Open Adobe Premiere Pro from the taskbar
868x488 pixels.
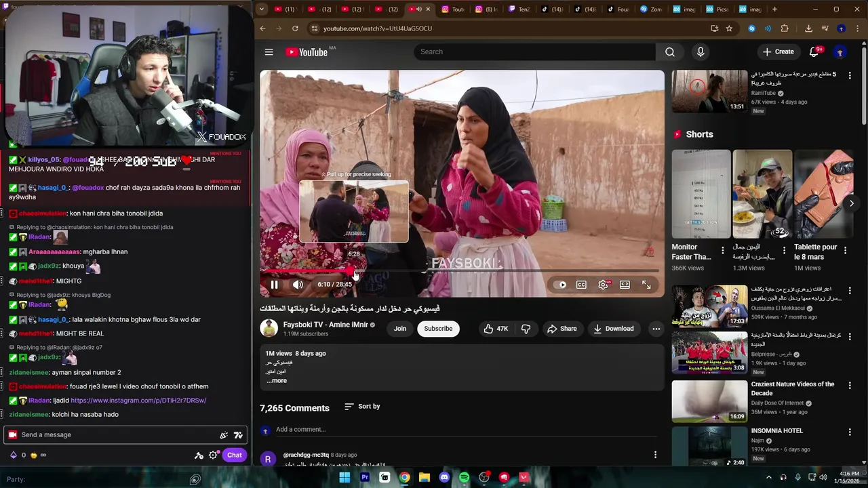[365, 478]
